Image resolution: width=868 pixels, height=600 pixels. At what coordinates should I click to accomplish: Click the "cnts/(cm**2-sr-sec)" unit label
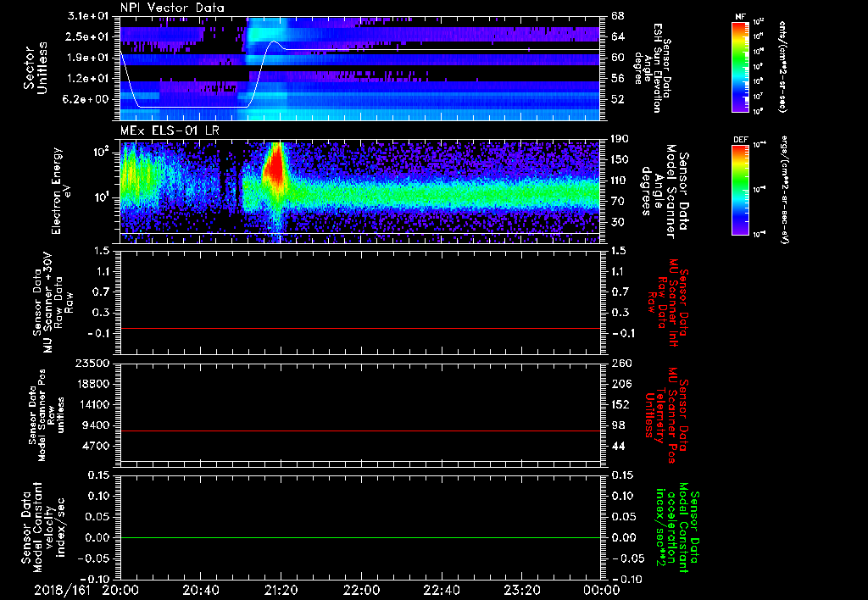click(x=782, y=67)
